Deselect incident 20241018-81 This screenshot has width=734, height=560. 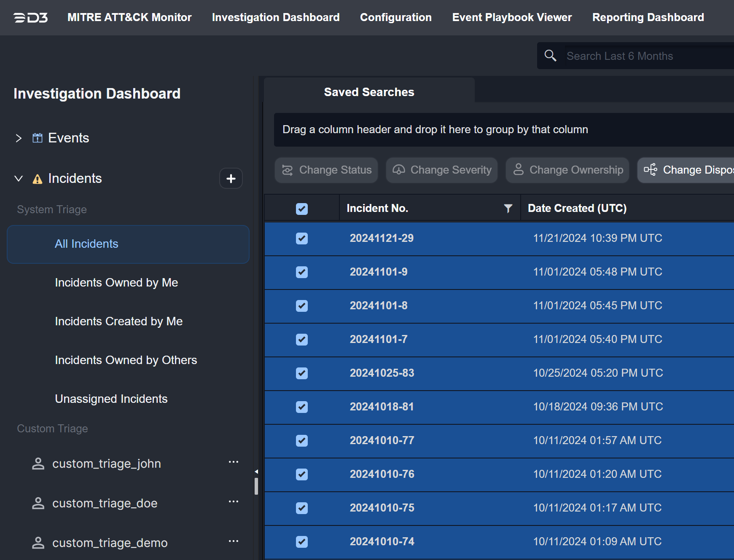pos(301,407)
